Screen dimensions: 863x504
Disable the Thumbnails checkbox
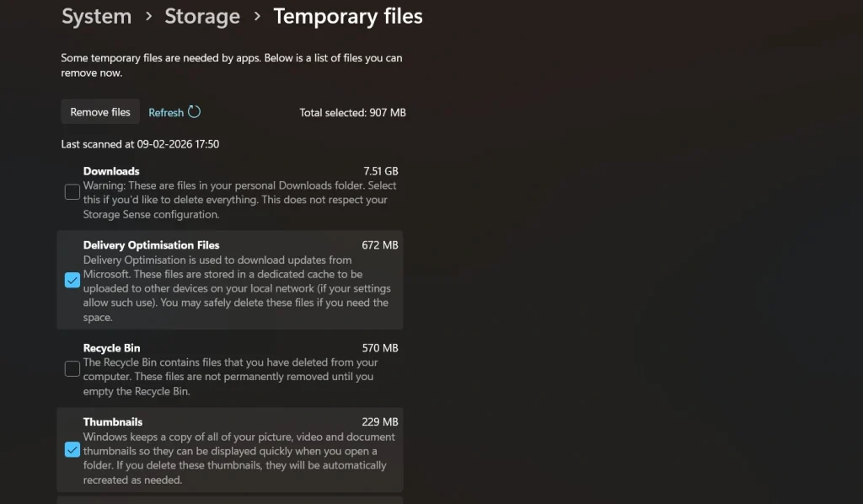coord(72,450)
